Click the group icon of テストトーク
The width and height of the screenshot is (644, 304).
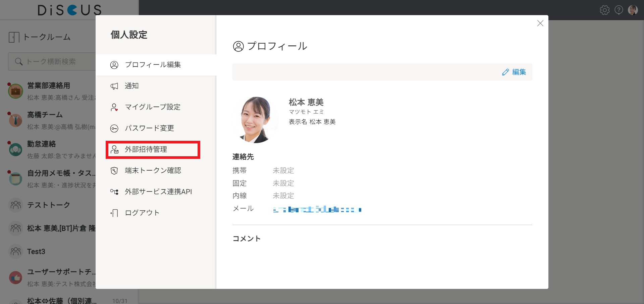pyautogui.click(x=15, y=205)
